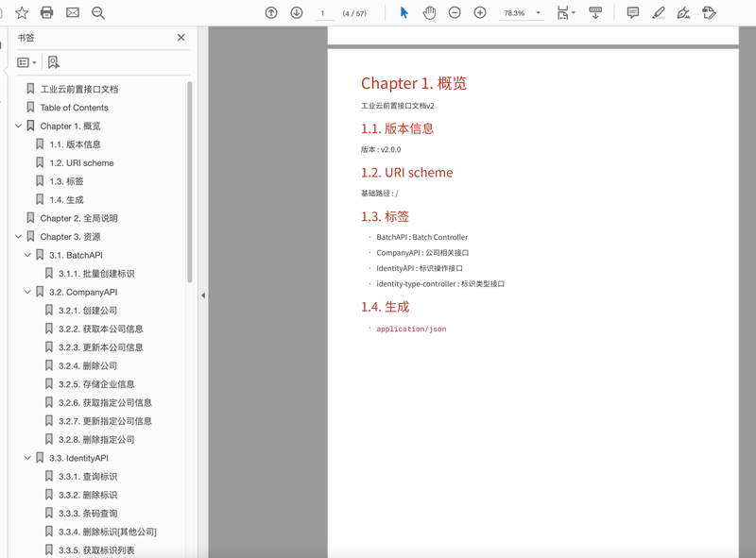This screenshot has height=558, width=756.
Task: Click the BatchAPI : Batch Controller list line
Action: tap(421, 237)
